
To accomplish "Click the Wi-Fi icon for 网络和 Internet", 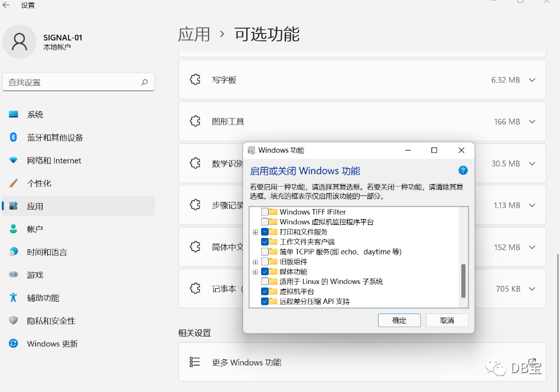I will (x=13, y=161).
